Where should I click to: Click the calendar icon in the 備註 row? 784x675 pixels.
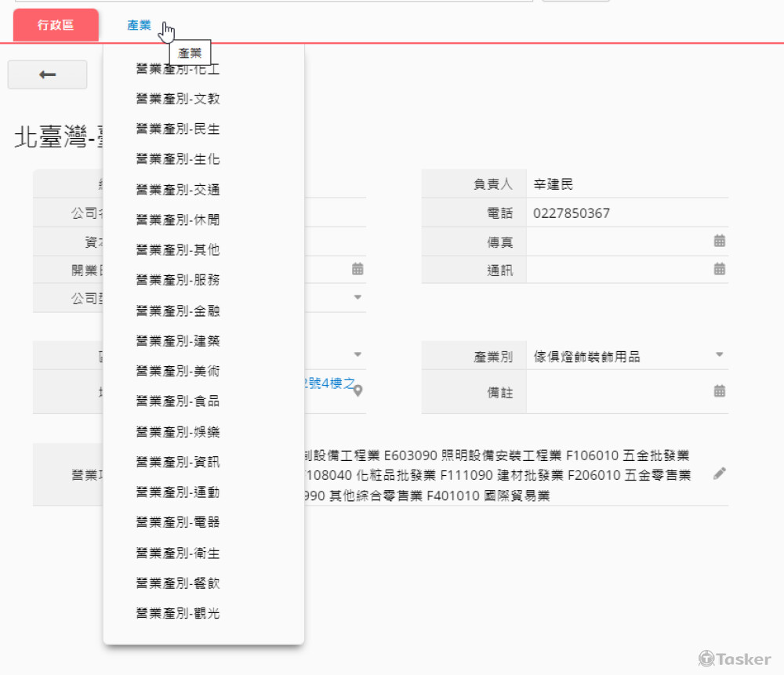point(719,390)
